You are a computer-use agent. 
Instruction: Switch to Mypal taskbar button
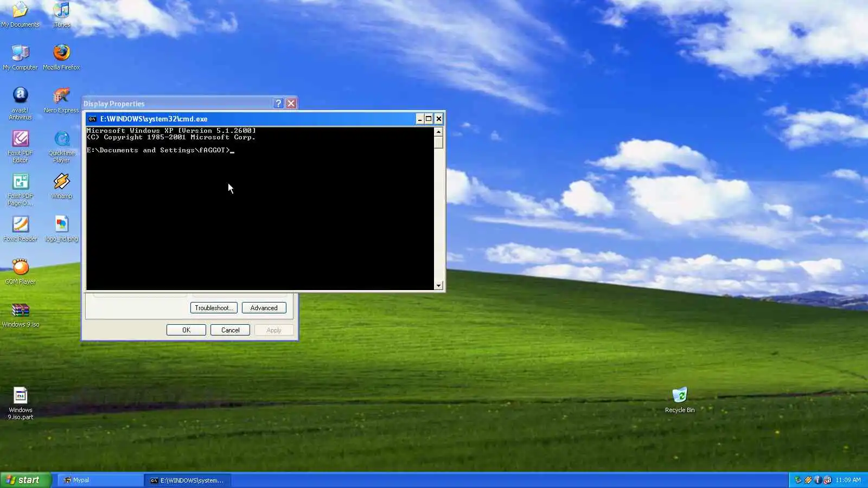[x=100, y=480]
